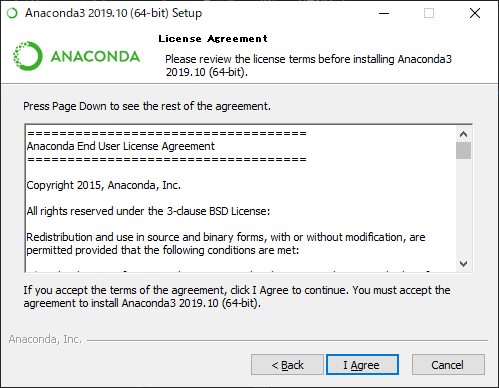Go back using the Back button
Screen dimensions: 499x388
[287, 365]
